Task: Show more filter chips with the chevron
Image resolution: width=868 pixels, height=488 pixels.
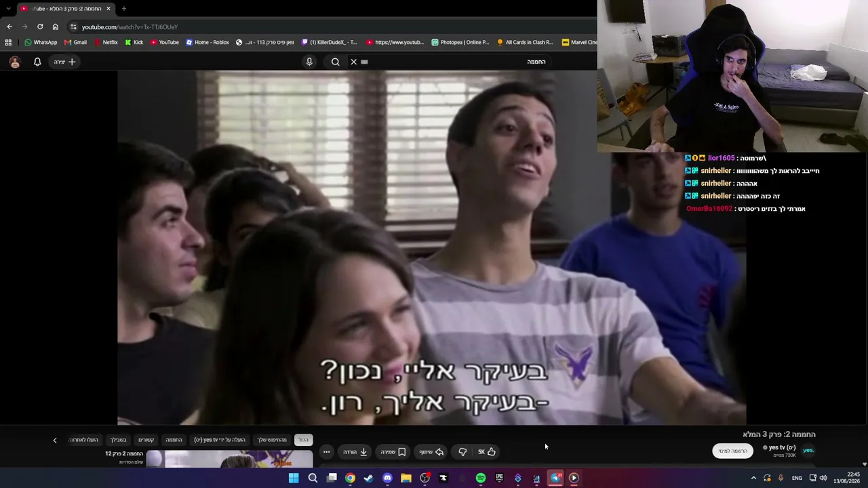Action: point(55,440)
